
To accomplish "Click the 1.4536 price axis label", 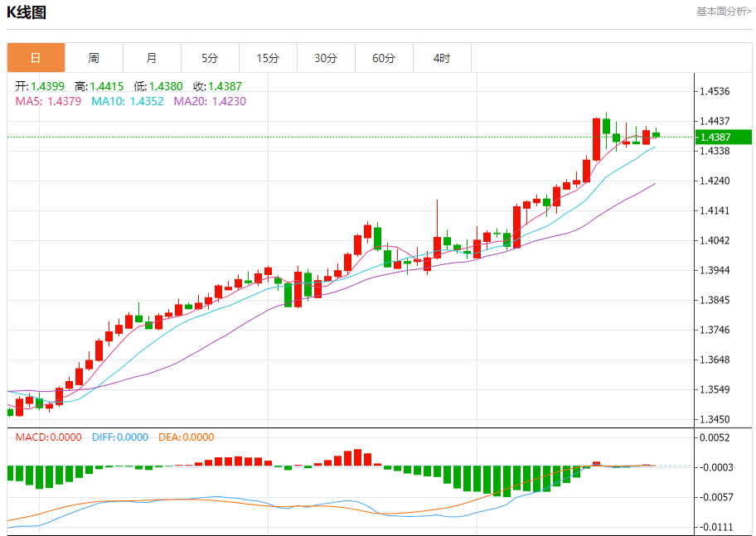I will [x=715, y=91].
